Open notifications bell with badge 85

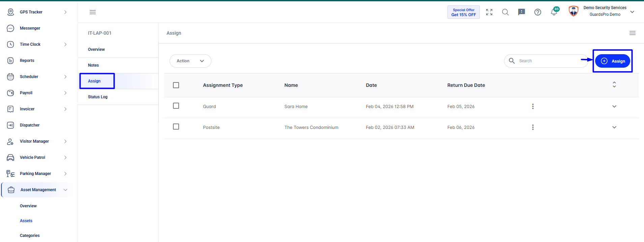(x=554, y=12)
